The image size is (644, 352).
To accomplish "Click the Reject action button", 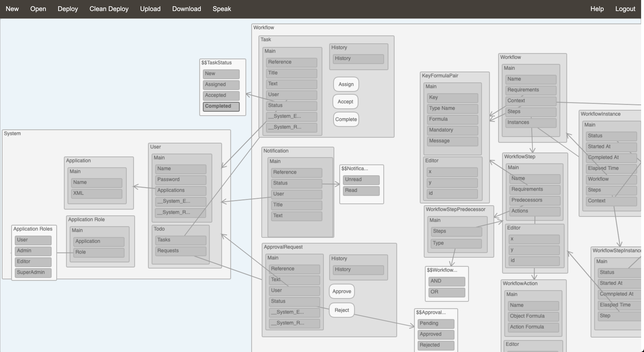I will coord(341,310).
